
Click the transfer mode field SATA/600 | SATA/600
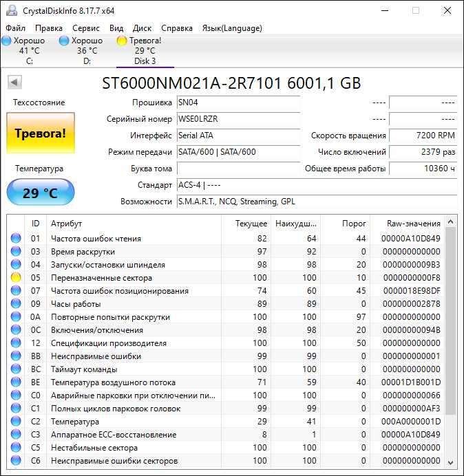point(238,152)
